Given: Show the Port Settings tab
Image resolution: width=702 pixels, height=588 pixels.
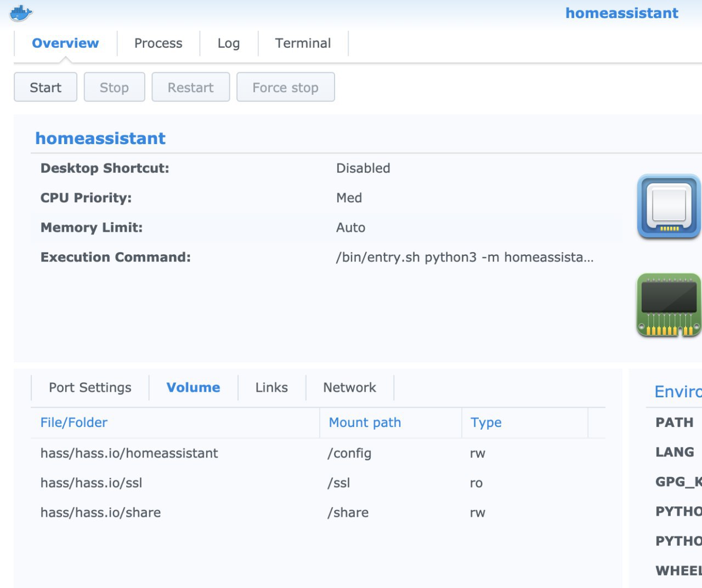Looking at the screenshot, I should (90, 387).
